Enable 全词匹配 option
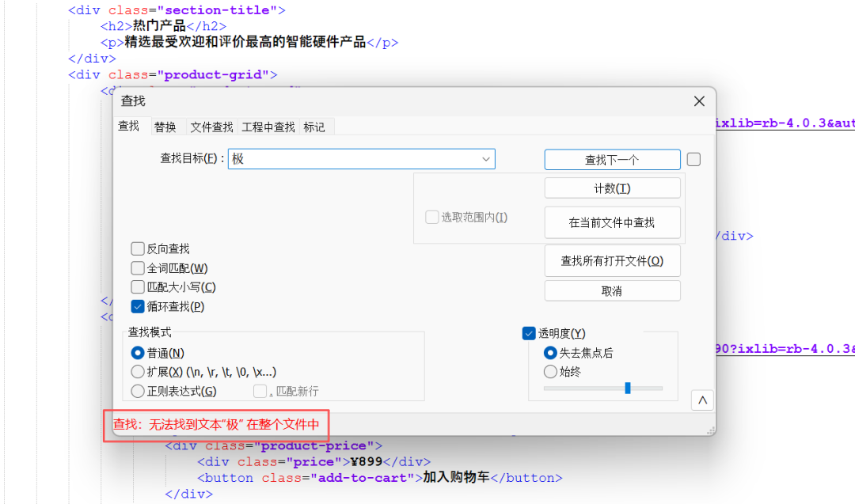The width and height of the screenshot is (855, 504). (138, 268)
